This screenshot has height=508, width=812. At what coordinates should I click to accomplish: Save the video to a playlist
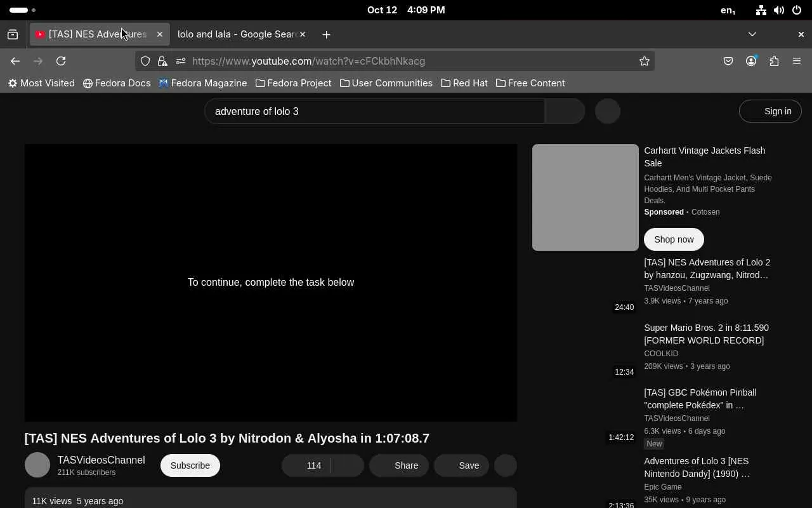coord(461,465)
